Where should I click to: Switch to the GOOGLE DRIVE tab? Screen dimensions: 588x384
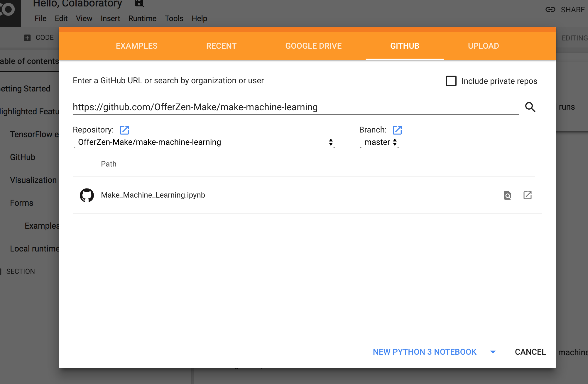click(313, 46)
